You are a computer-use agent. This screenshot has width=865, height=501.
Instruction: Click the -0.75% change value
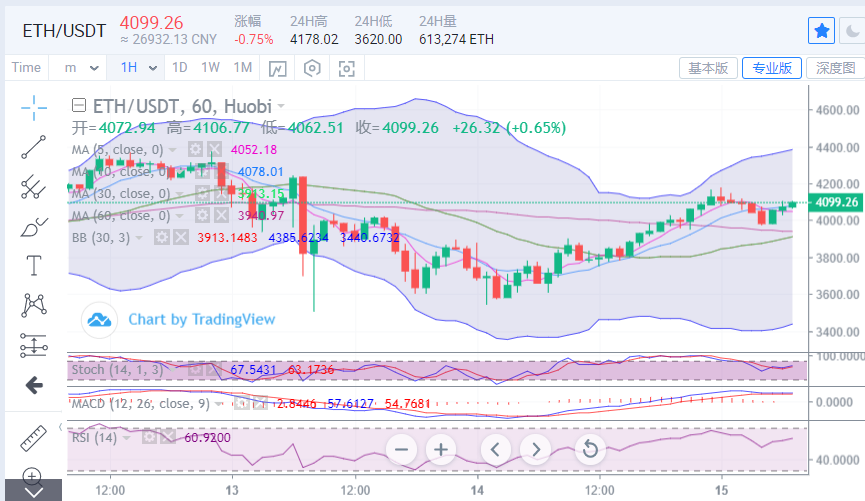click(x=254, y=40)
